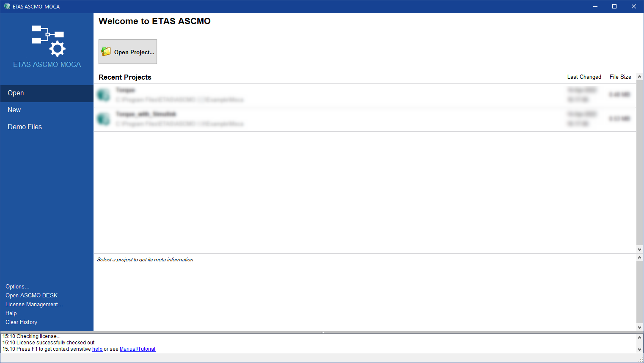
Task: Click the app icon in the title bar
Action: pyautogui.click(x=7, y=6)
